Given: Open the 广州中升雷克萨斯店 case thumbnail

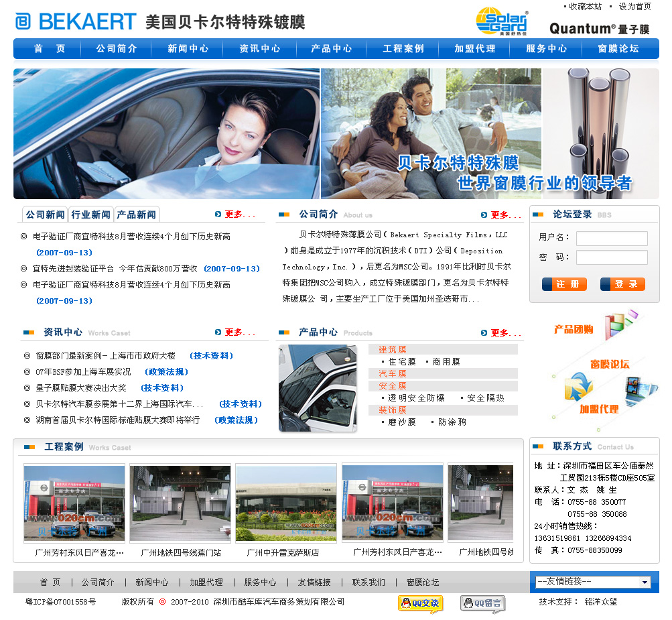Looking at the screenshot, I should tap(286, 503).
